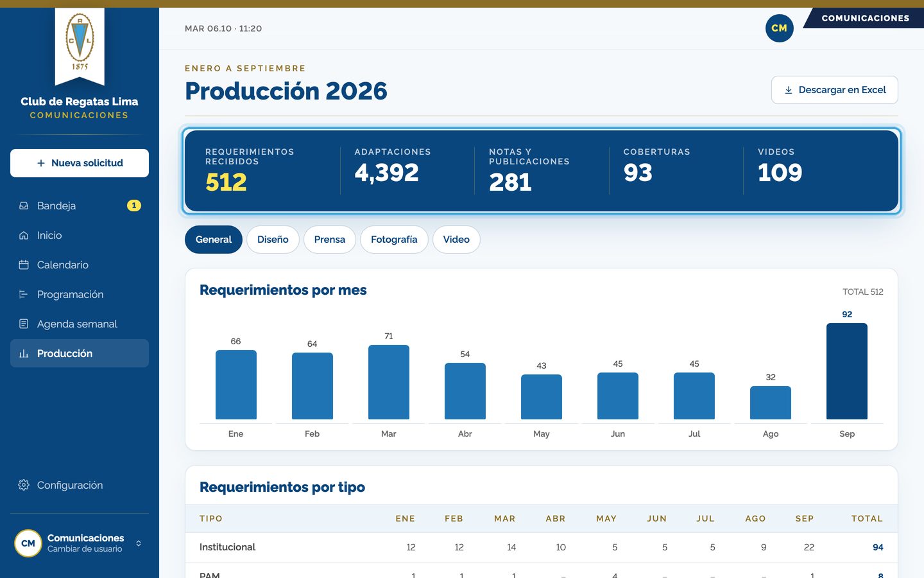Switch to the Diseño tab

[x=273, y=240]
